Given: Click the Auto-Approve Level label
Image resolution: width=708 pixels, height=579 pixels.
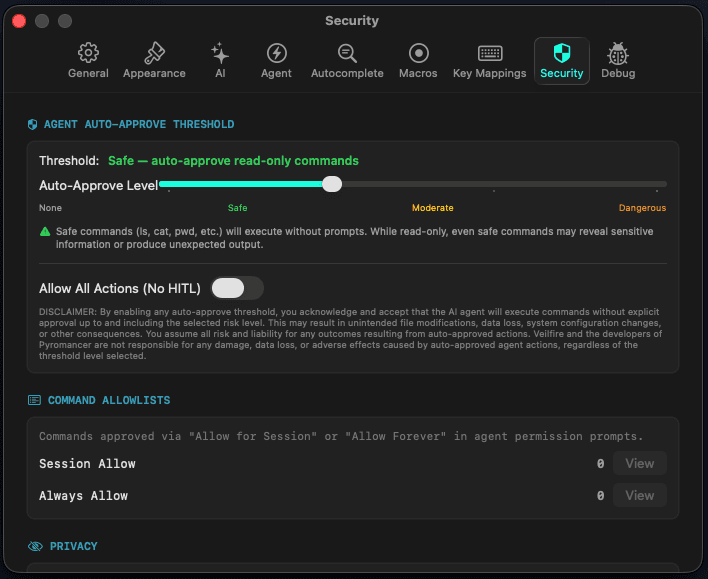Looking at the screenshot, I should pyautogui.click(x=98, y=185).
